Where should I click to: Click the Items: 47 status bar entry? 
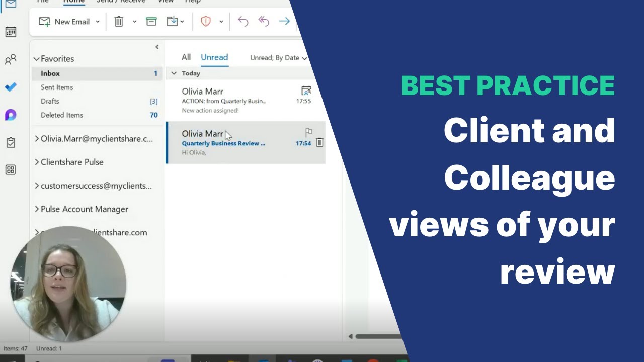pyautogui.click(x=16, y=348)
